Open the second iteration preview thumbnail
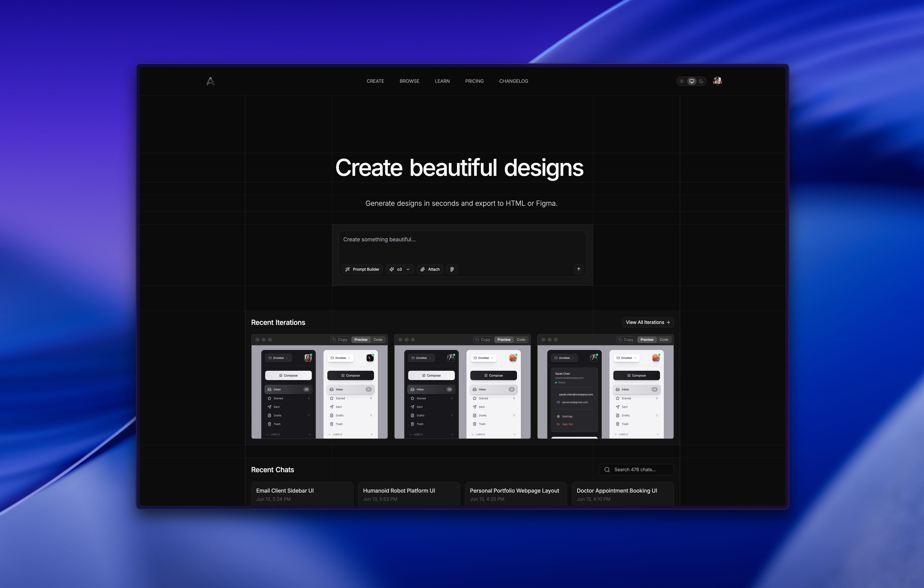This screenshot has height=588, width=924. pyautogui.click(x=462, y=392)
